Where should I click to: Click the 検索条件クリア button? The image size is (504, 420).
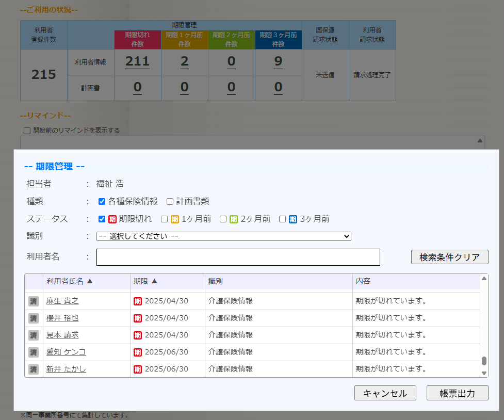(x=449, y=257)
